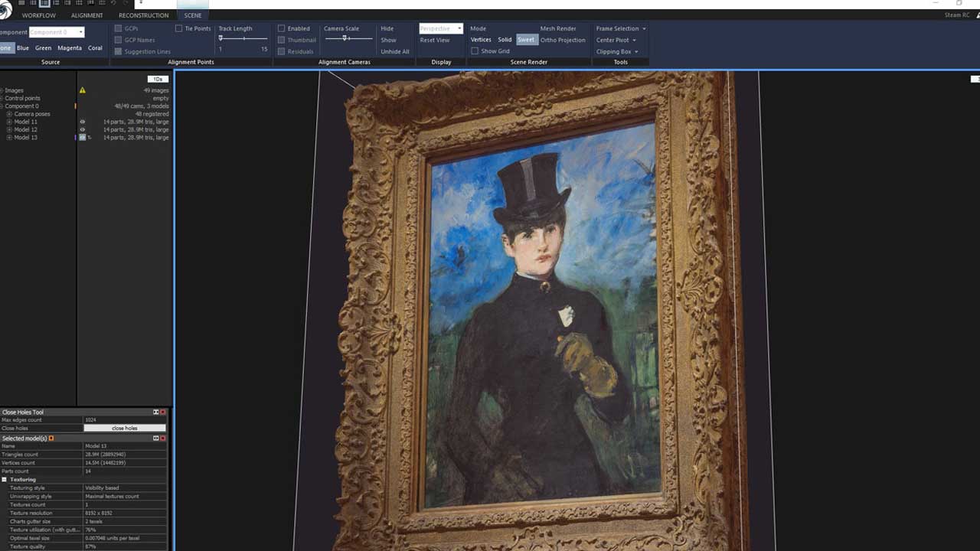Screen dimensions: 980x551
Task: Click the yellow warning icon beside Images
Action: tap(83, 90)
